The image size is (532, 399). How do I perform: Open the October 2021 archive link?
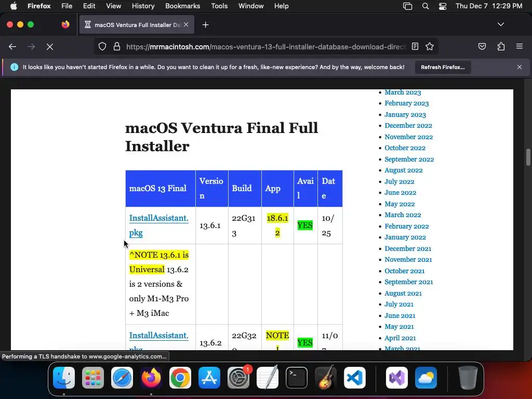coord(404,271)
